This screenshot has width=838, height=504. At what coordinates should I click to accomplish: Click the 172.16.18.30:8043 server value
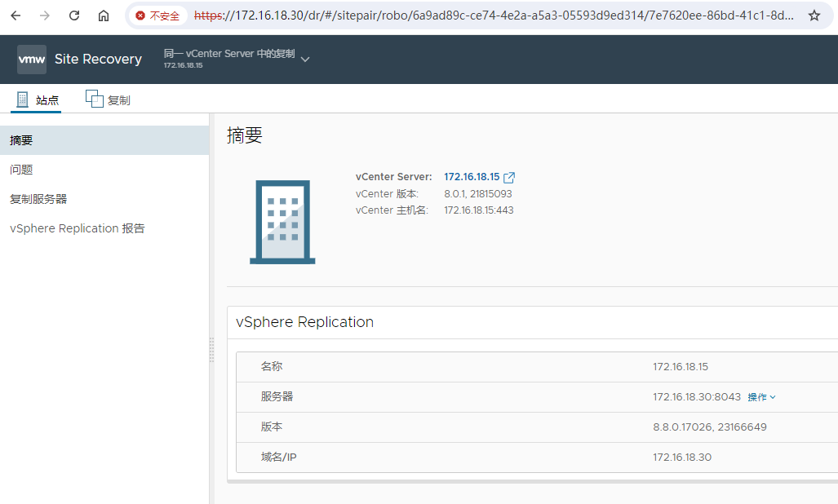click(x=696, y=396)
